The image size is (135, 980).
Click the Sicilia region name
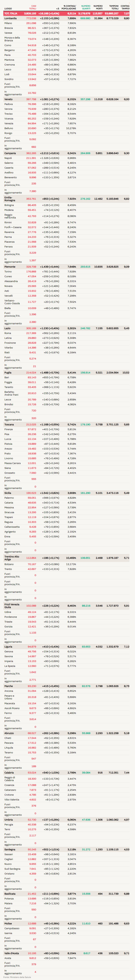tap(8, 493)
